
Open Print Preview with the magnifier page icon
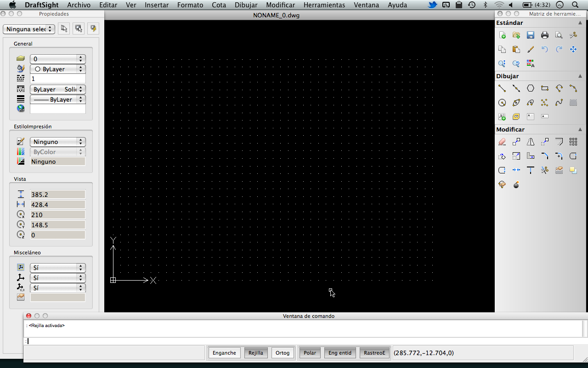click(x=559, y=35)
